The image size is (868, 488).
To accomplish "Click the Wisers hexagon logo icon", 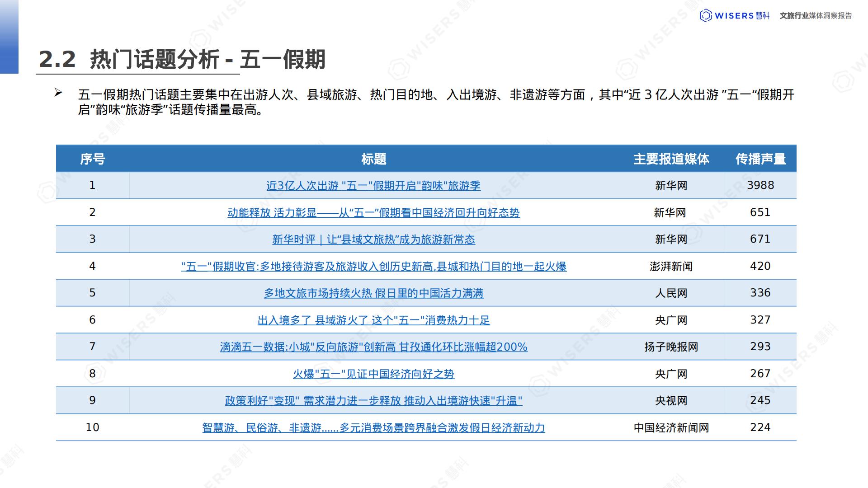I will pyautogui.click(x=706, y=16).
